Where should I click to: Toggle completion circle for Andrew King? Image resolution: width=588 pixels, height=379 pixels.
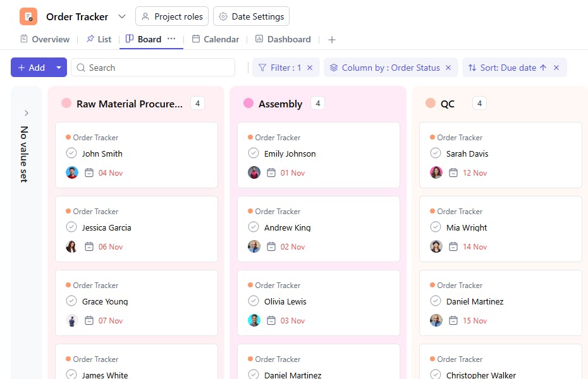pyautogui.click(x=254, y=227)
